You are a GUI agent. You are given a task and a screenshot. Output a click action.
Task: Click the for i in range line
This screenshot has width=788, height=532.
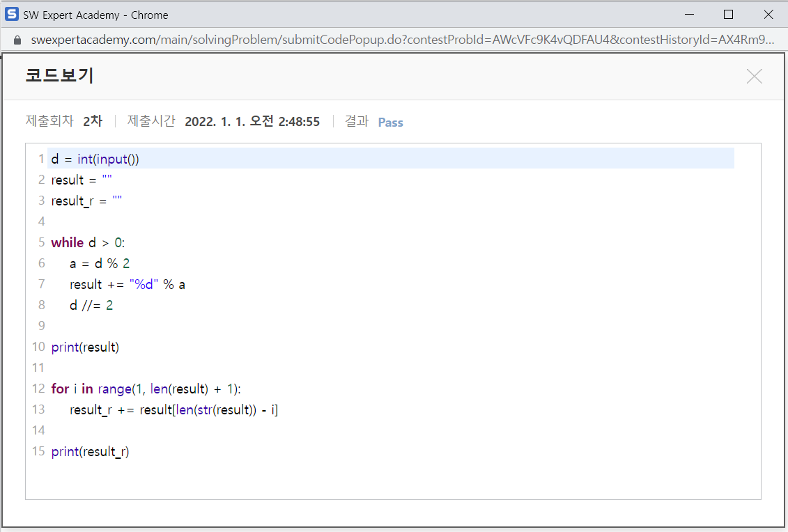(146, 389)
